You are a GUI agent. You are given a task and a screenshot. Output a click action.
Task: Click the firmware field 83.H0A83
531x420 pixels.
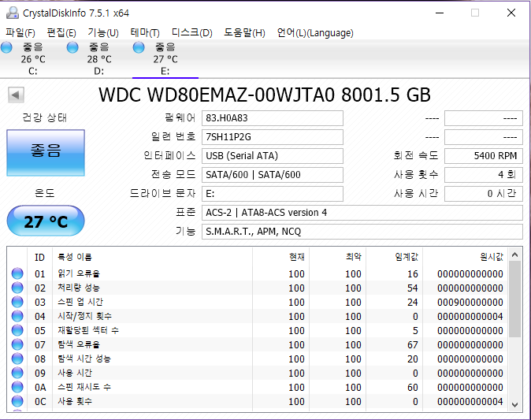click(x=273, y=118)
